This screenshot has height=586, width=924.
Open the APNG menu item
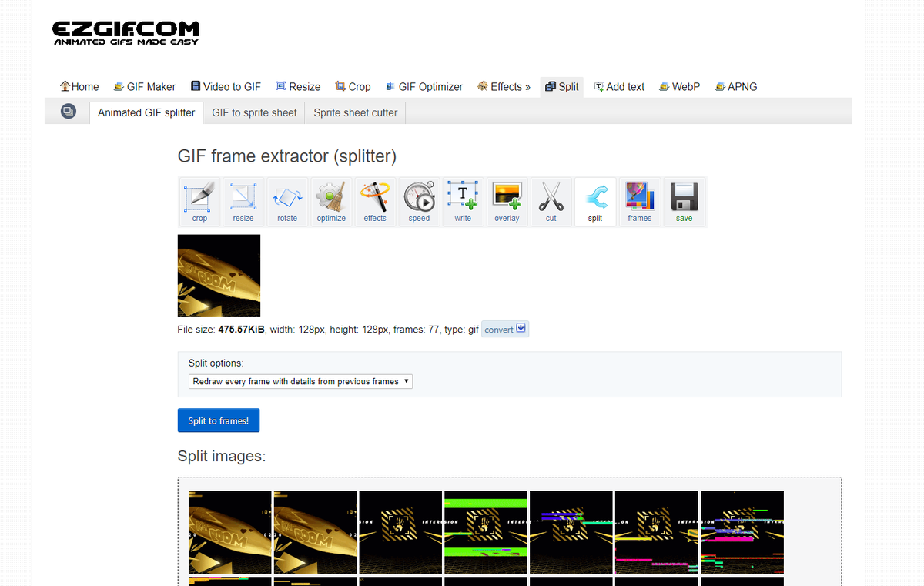(x=735, y=87)
